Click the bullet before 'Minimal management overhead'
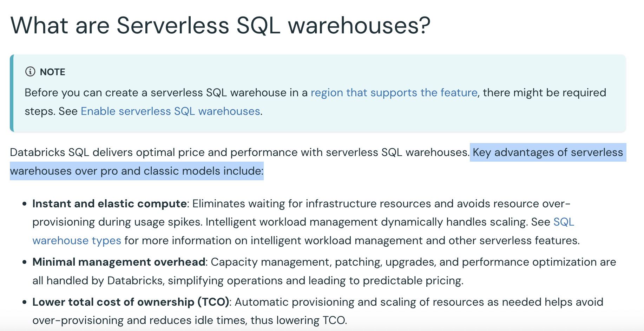The width and height of the screenshot is (644, 331). [24, 262]
